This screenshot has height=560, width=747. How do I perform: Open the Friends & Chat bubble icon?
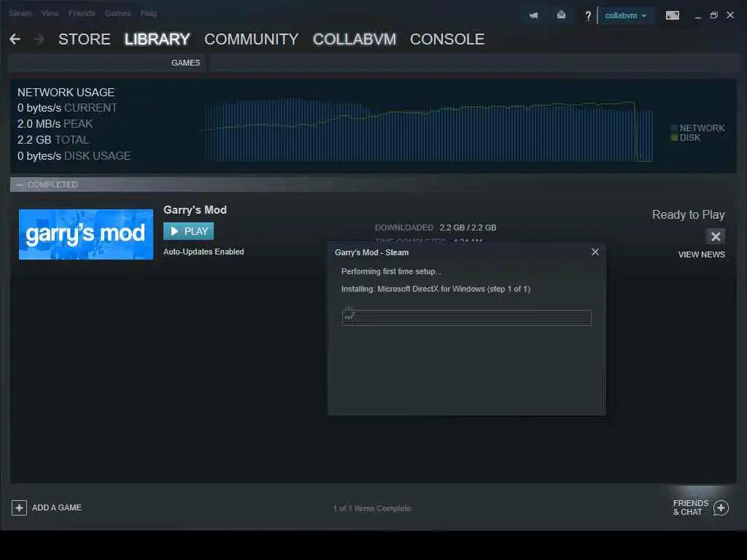pyautogui.click(x=721, y=507)
